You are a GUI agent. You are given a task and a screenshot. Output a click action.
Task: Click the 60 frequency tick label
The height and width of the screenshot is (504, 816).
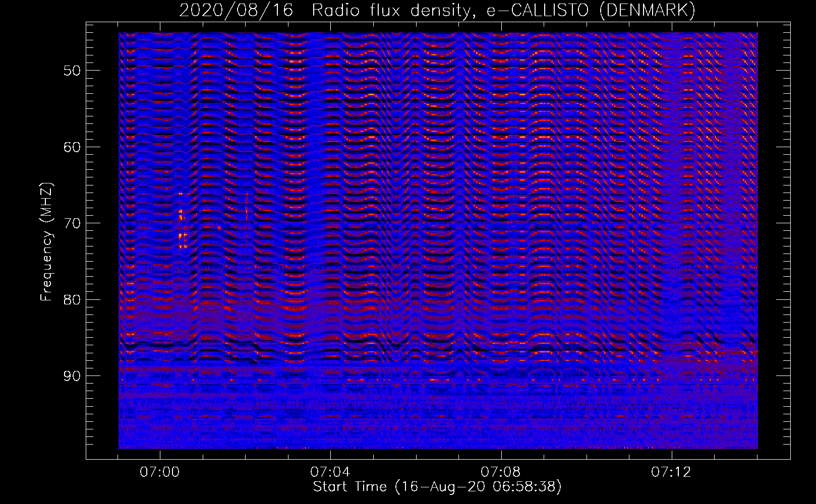tap(72, 147)
